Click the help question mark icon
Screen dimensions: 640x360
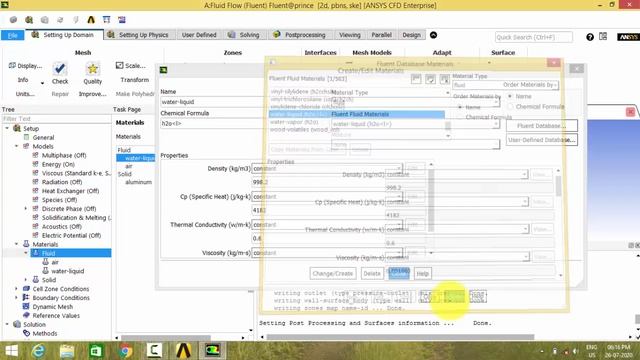pos(590,37)
